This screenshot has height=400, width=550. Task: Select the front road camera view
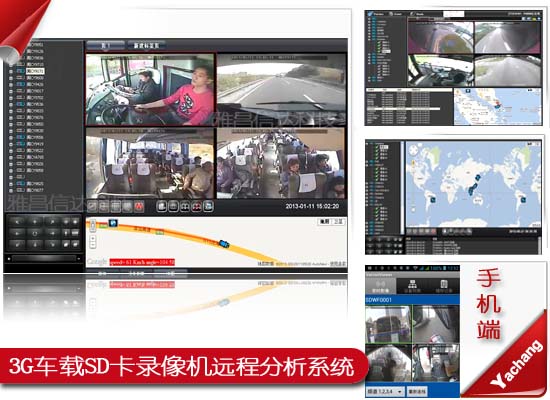pyautogui.click(x=282, y=89)
